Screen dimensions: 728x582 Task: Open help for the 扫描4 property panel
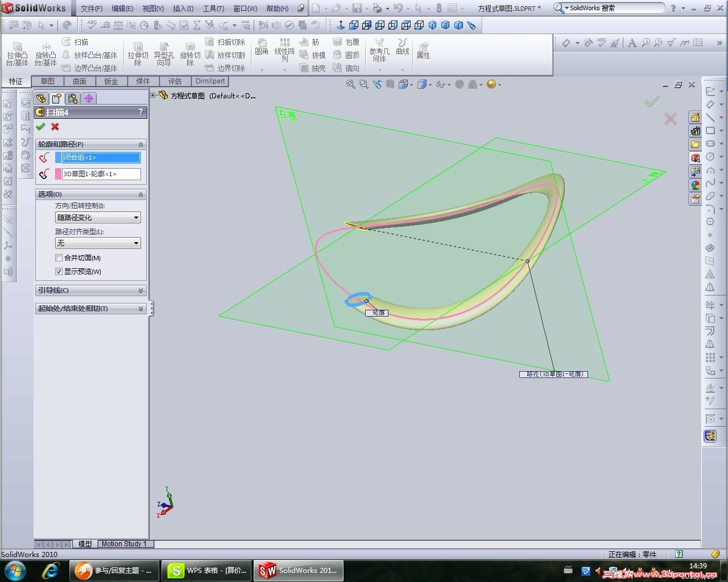pyautogui.click(x=140, y=112)
